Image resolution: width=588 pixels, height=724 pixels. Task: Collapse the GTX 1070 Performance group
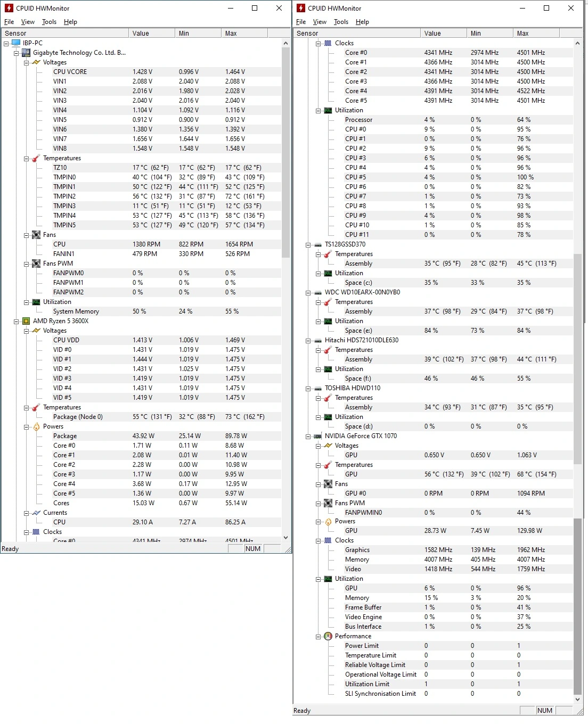pyautogui.click(x=318, y=636)
